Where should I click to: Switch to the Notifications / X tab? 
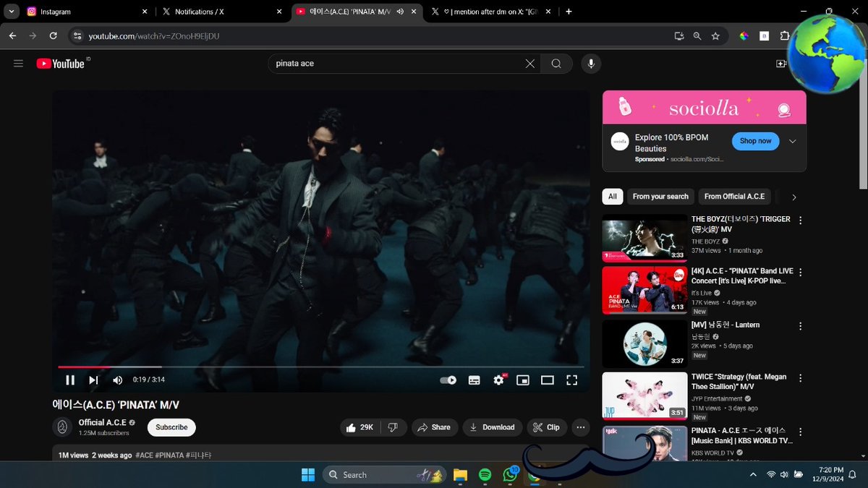223,12
